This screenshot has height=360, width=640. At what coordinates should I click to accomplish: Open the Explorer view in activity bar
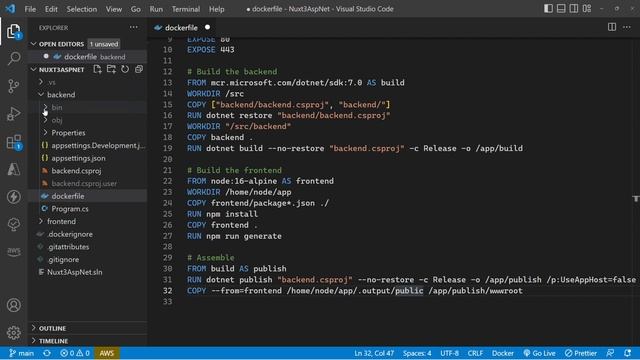click(x=13, y=31)
